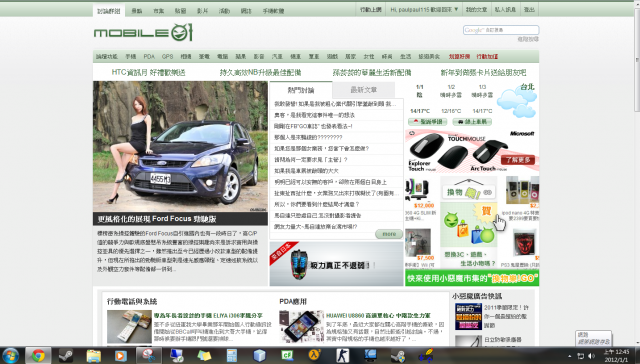This screenshot has height=364, width=640.
Task: Open the hot discussion containing FB"GO車誌"
Action: 313,126
